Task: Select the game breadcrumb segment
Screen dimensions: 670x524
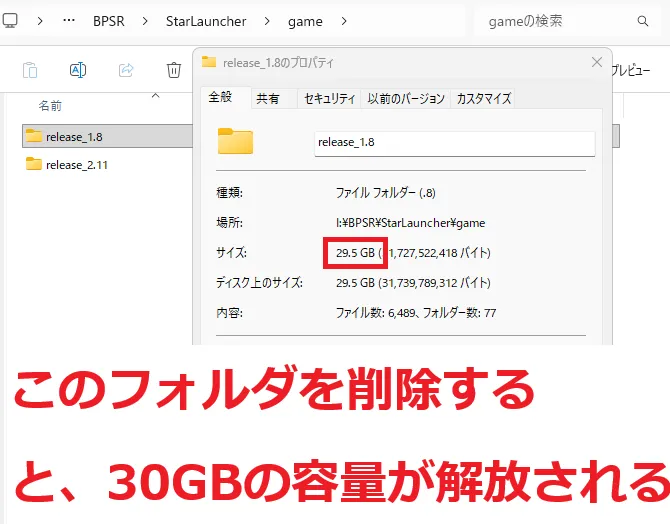Action: [x=305, y=21]
